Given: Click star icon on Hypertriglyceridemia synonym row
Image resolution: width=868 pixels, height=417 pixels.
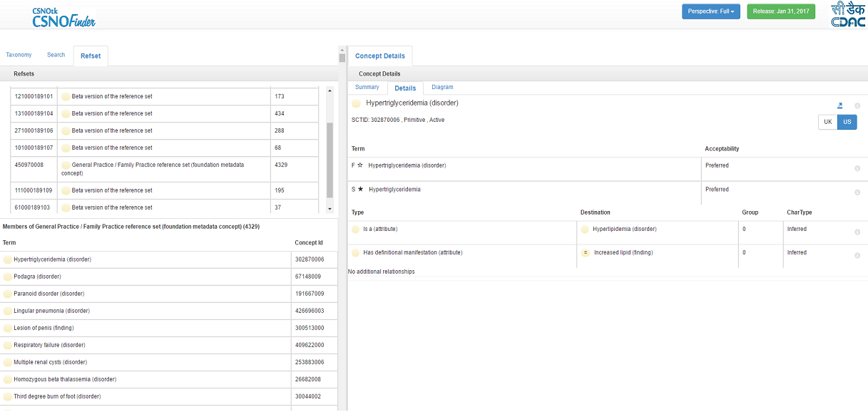Looking at the screenshot, I should click(x=360, y=189).
